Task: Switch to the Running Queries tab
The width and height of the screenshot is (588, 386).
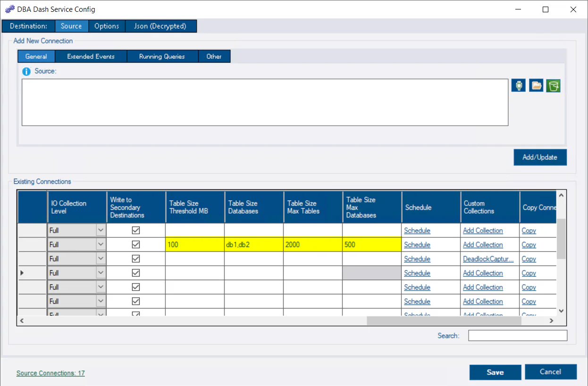Action: (162, 56)
